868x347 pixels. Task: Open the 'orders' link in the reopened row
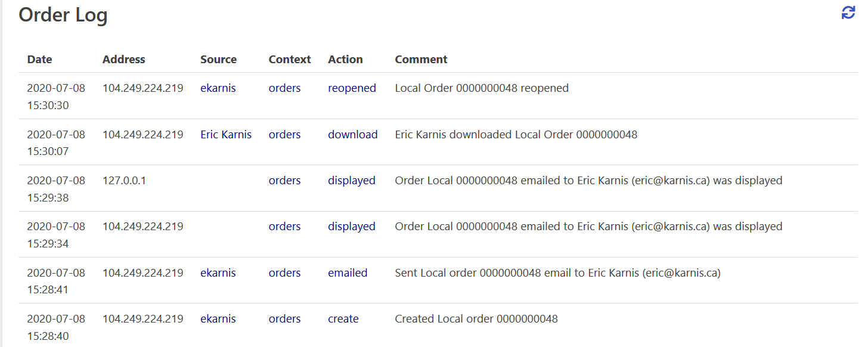284,88
